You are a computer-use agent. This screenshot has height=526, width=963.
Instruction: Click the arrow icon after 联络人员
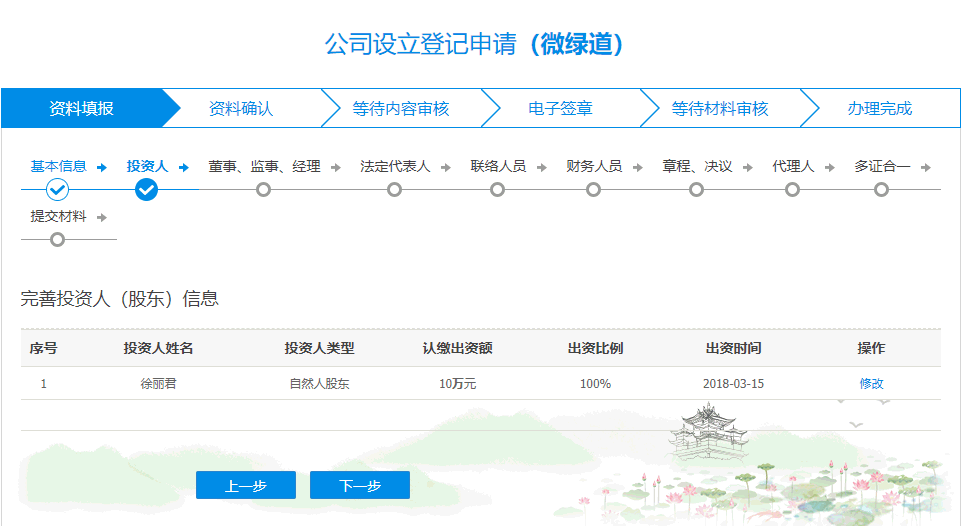(542, 167)
